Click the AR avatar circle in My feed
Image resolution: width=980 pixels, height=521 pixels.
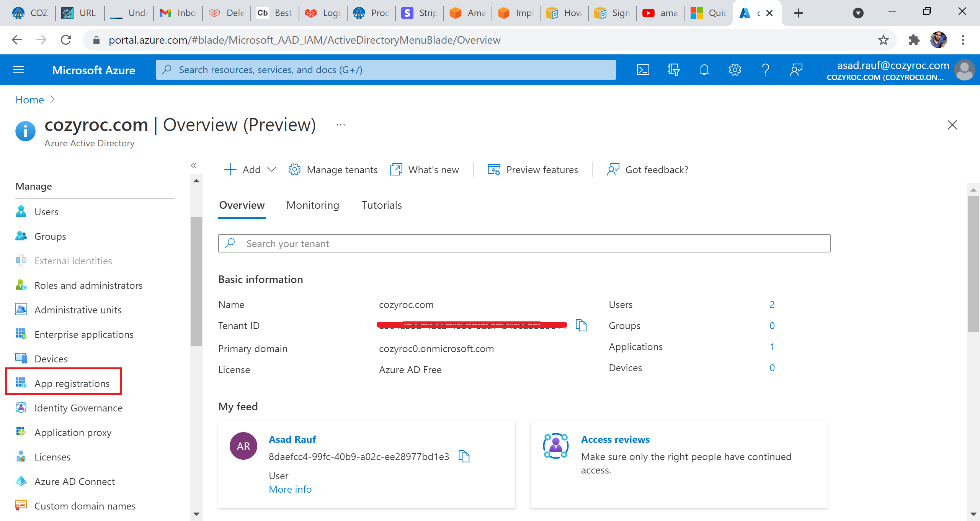point(243,446)
